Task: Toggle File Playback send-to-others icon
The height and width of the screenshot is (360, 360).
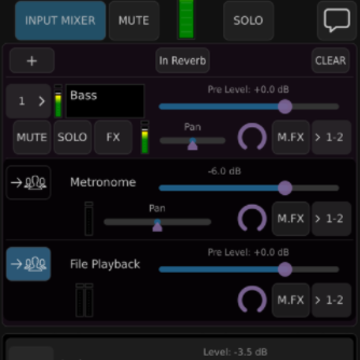Action: click(29, 264)
